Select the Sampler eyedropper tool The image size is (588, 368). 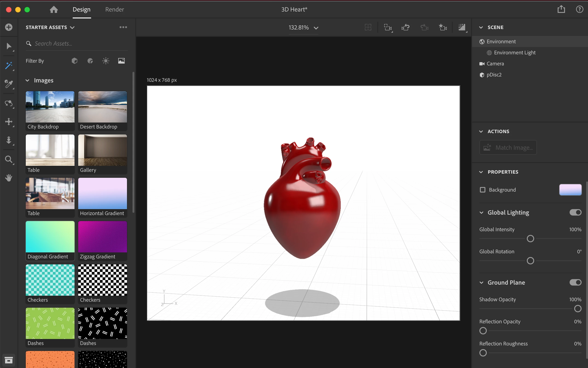click(x=9, y=84)
